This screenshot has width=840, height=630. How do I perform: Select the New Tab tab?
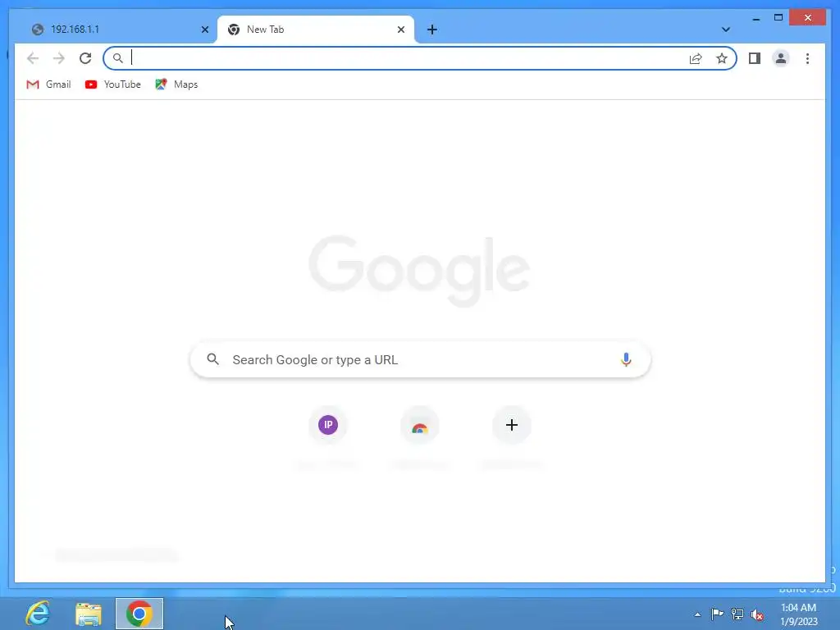(316, 30)
